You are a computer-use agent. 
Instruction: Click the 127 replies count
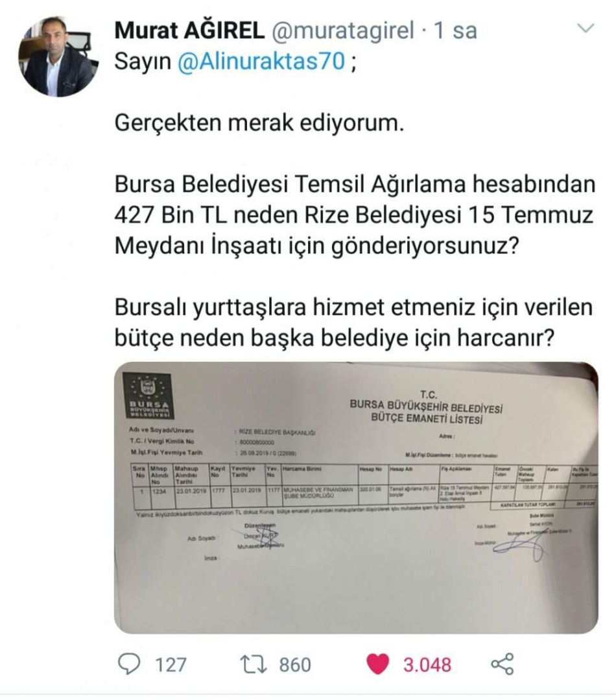[171, 665]
